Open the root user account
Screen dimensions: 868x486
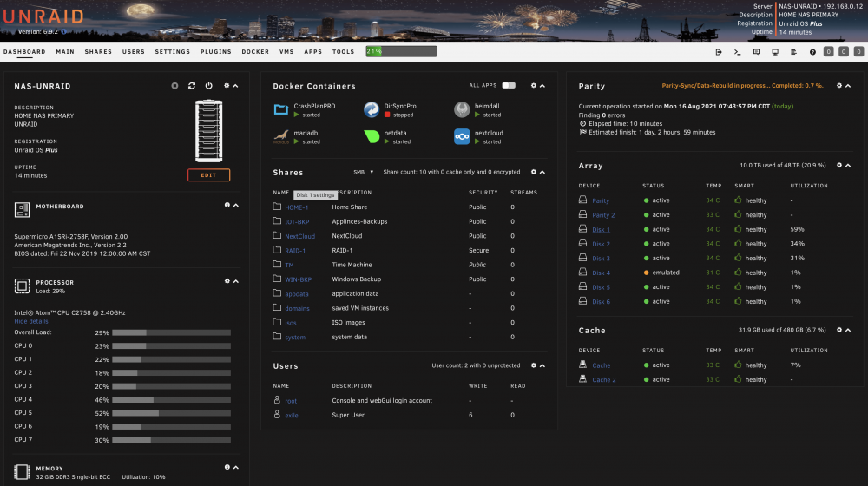291,401
